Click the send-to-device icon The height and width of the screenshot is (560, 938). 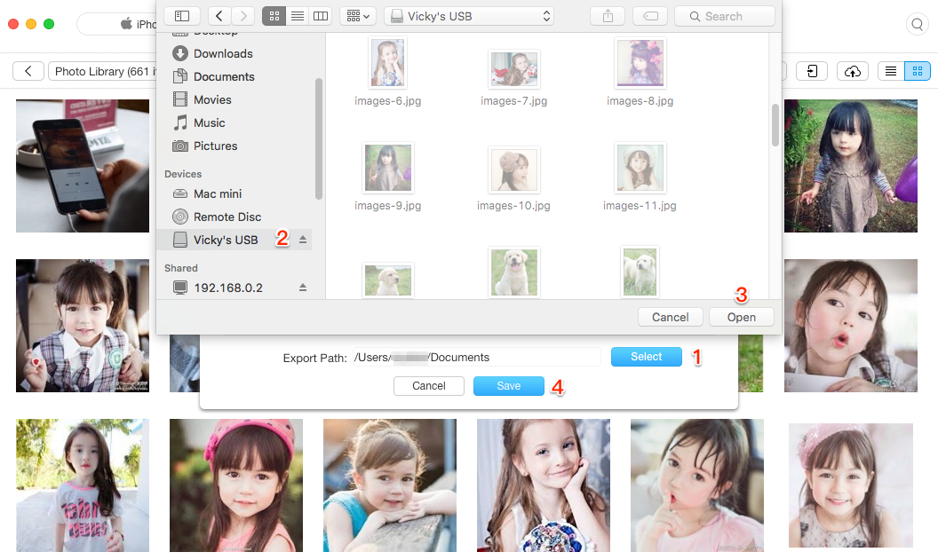(x=812, y=71)
